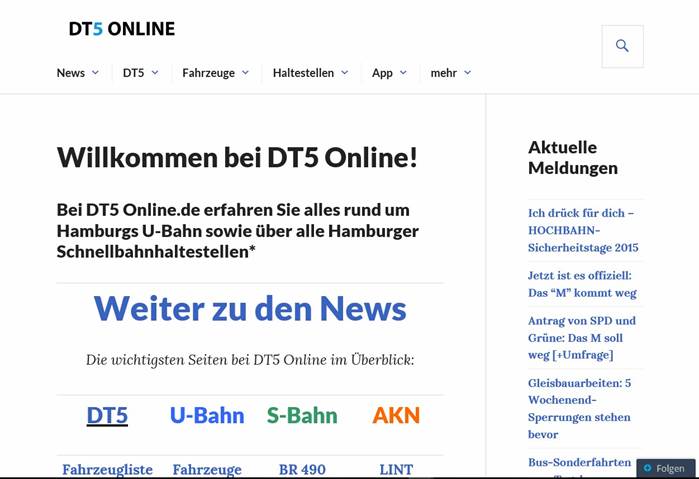Open 'Jetzt ist es offiziell' article
Image resolution: width=699 pixels, height=479 pixels.
coord(582,284)
